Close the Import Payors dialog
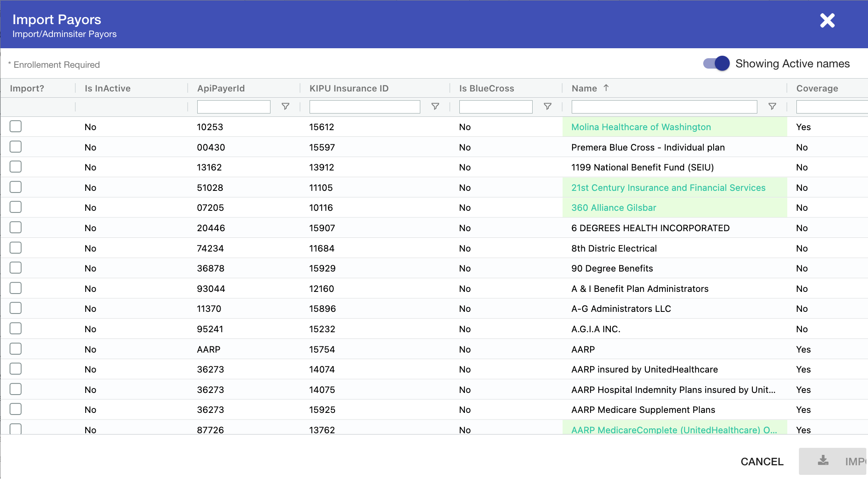 tap(827, 20)
